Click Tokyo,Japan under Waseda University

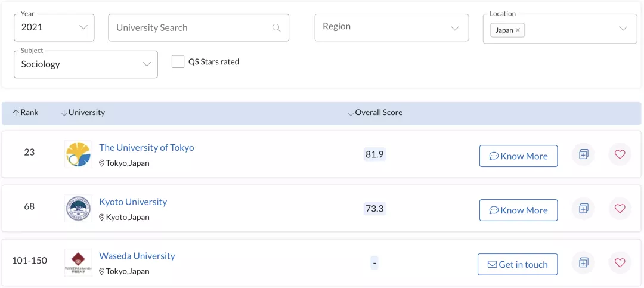pyautogui.click(x=128, y=271)
